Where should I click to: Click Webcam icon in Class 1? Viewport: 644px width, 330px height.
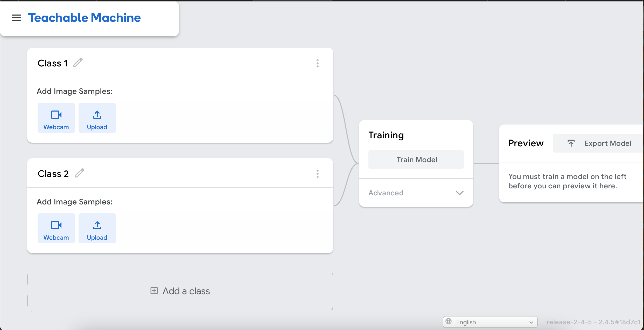pyautogui.click(x=56, y=115)
